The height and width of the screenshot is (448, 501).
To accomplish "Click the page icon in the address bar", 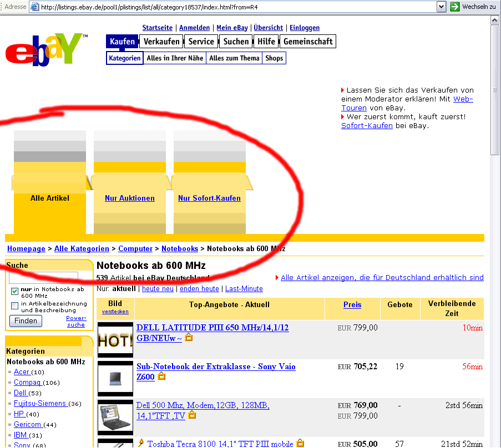I will (34, 7).
